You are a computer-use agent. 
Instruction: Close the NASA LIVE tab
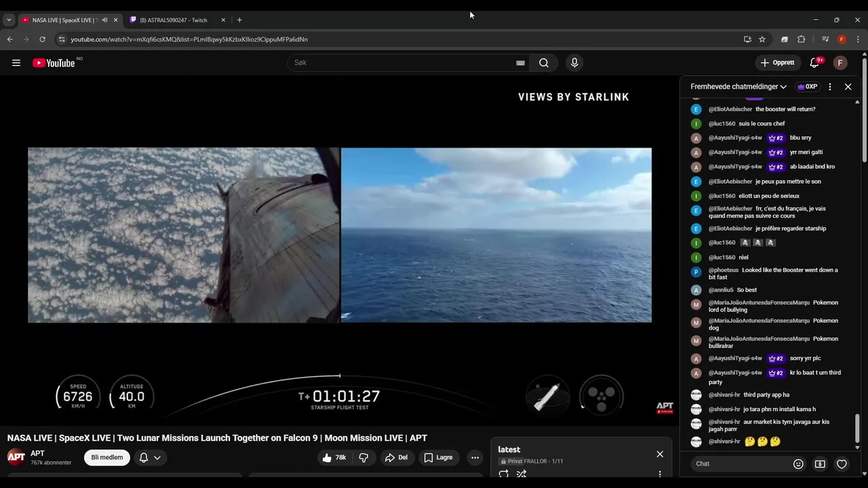(115, 20)
